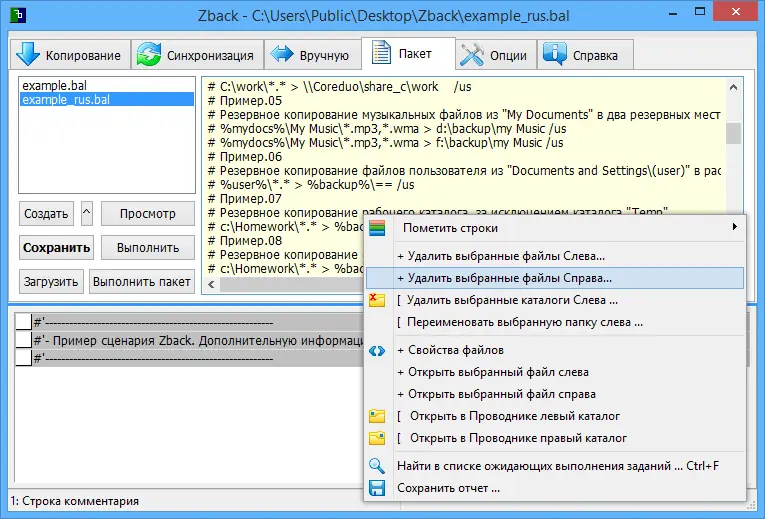The width and height of the screenshot is (765, 519).
Task: Click the Создать button
Action: pyautogui.click(x=46, y=214)
